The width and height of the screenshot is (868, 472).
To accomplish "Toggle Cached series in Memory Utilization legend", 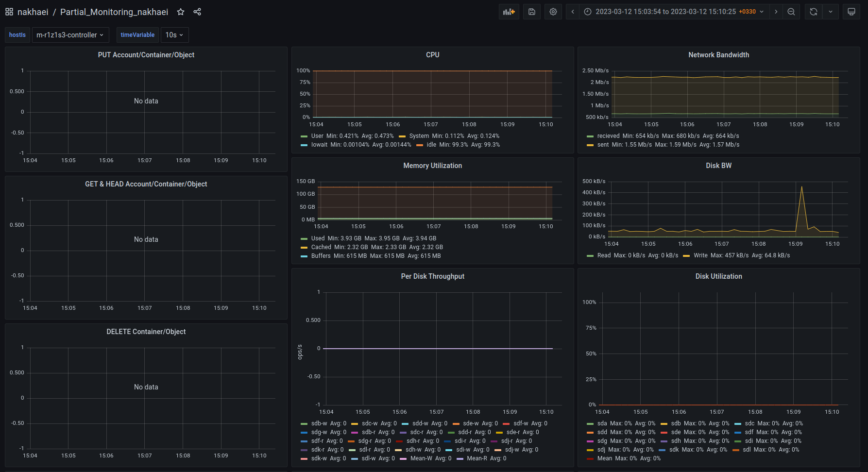I will coord(321,247).
